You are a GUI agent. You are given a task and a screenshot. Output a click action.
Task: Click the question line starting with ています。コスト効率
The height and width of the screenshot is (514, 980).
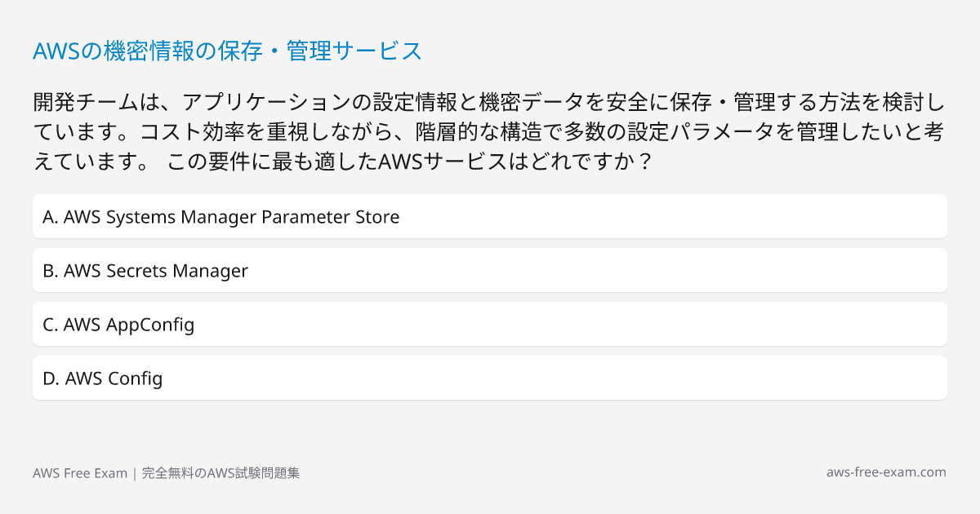(x=489, y=131)
